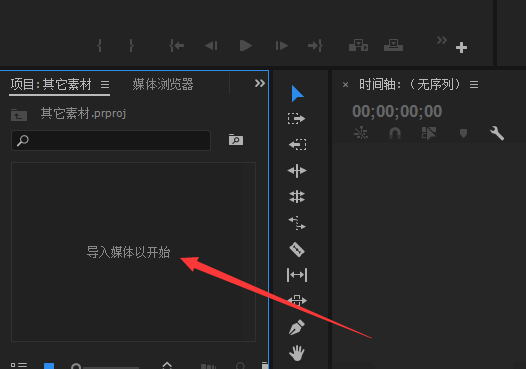Click the Mark In button
Image resolution: width=526 pixels, height=369 pixels.
[x=99, y=45]
